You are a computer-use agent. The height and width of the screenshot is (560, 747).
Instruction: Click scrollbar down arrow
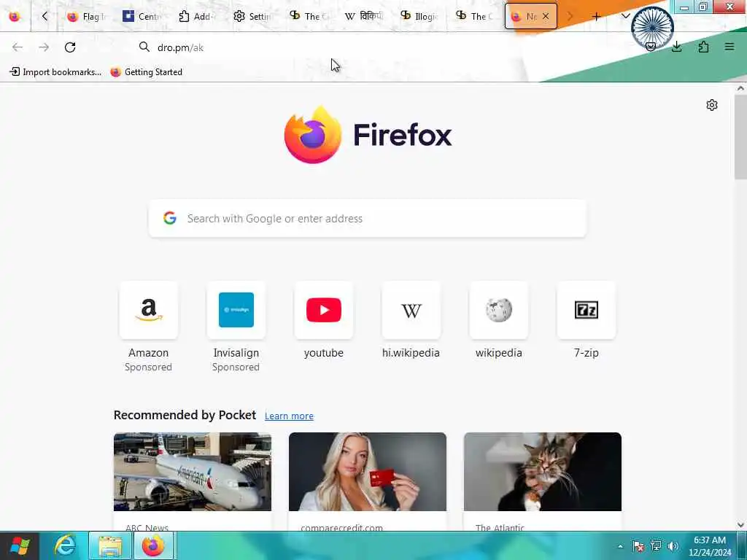(x=741, y=525)
